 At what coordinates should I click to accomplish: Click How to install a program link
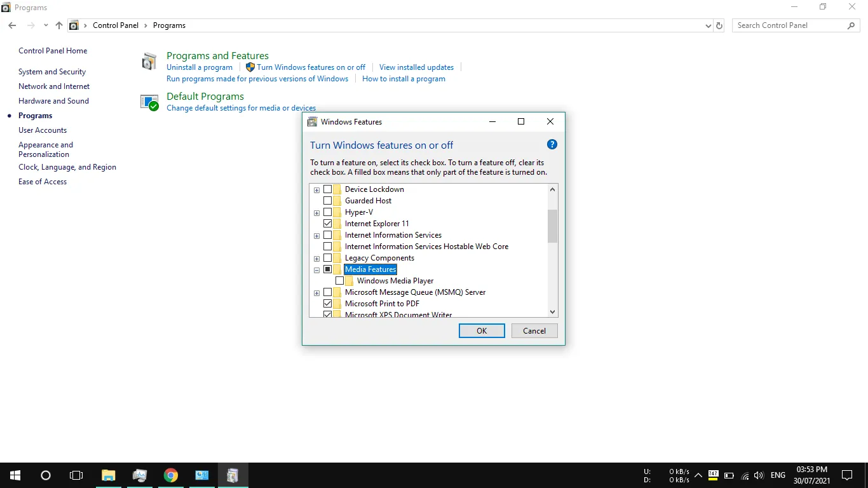(403, 79)
